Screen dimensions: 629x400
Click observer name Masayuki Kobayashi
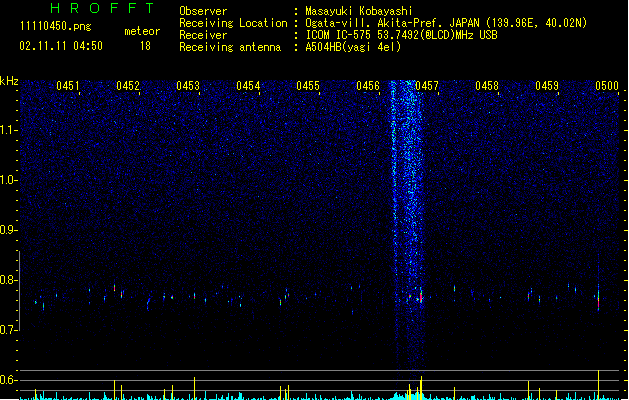359,11
